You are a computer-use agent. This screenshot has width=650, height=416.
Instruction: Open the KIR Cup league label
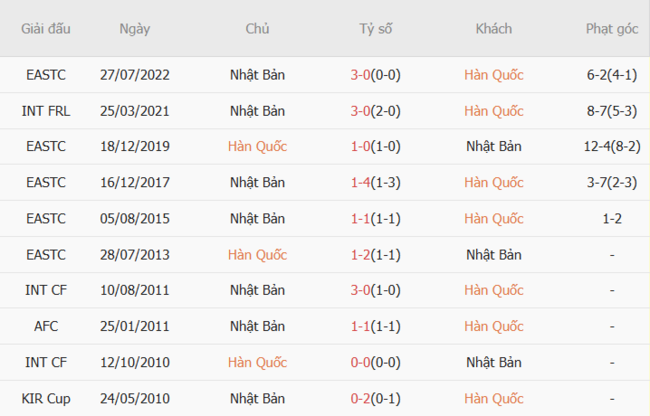(x=46, y=399)
